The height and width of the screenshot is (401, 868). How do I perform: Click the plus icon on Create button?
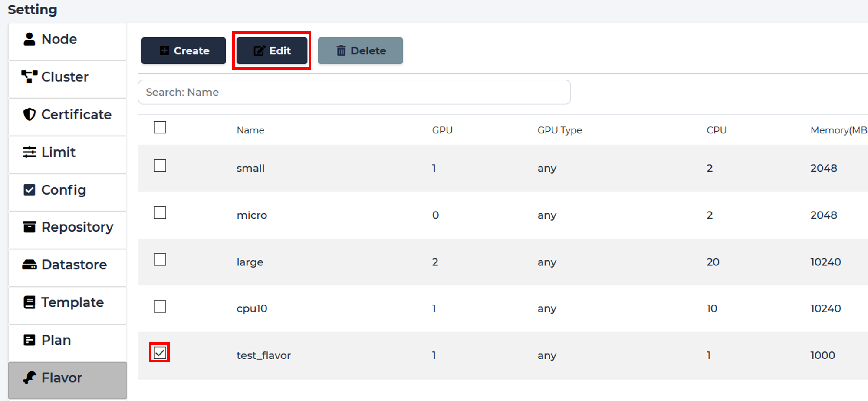pos(164,51)
